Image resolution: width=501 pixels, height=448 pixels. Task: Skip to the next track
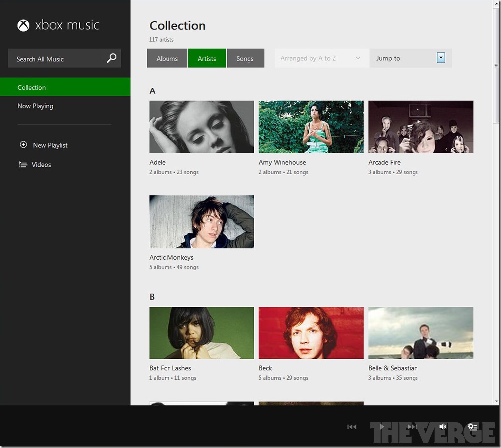point(412,427)
